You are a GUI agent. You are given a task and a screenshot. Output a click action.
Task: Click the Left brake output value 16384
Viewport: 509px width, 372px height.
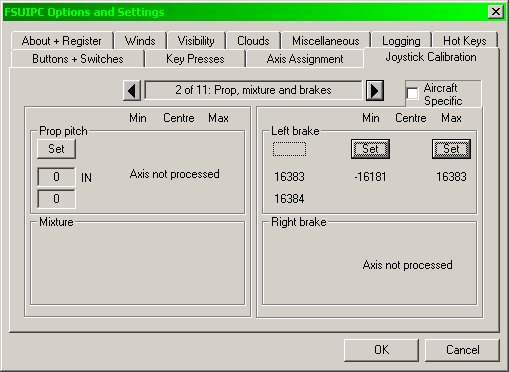(x=289, y=199)
